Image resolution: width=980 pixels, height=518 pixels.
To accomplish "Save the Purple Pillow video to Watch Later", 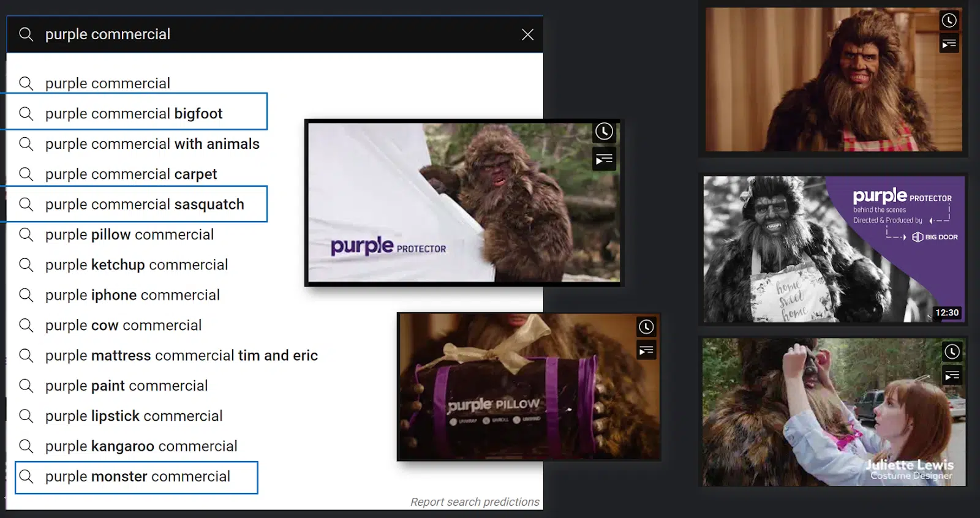I will [x=646, y=327].
